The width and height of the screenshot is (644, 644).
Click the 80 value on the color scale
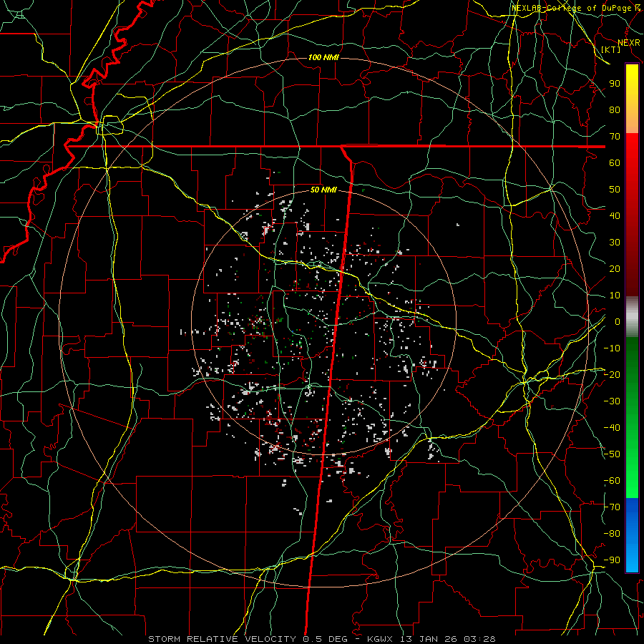pos(615,109)
